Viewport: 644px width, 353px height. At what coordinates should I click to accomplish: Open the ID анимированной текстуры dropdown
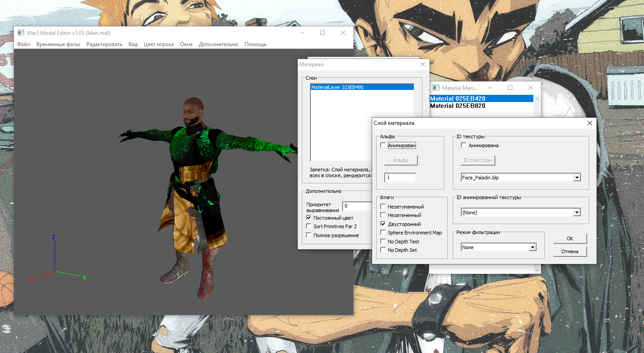tap(577, 213)
